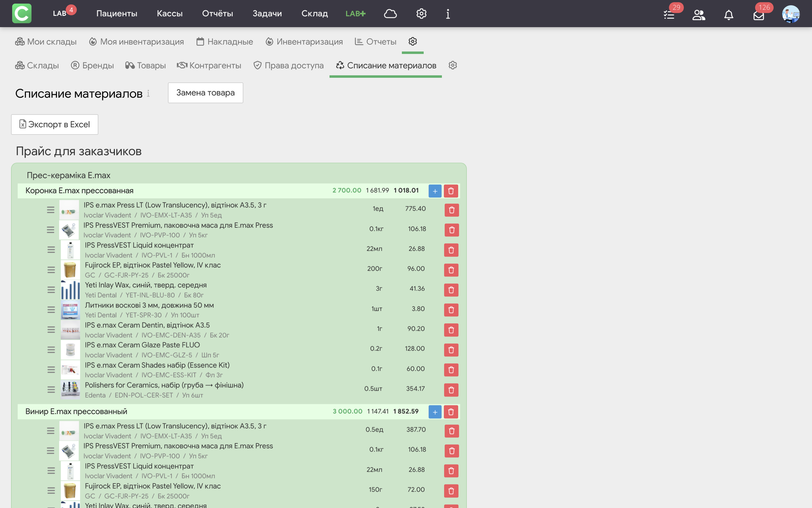
Task: Click drag handle of Литники воскові row
Action: [x=51, y=310]
